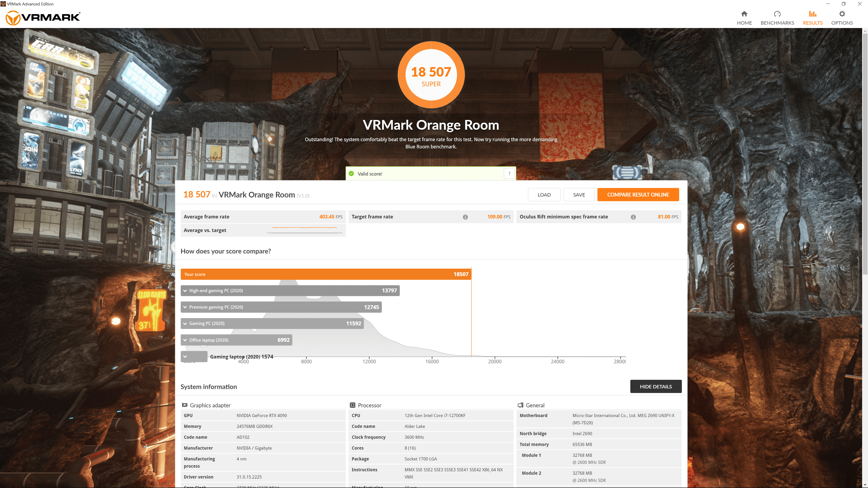
Task: Click the NVIDIA / Gigabyte manufacturer value
Action: 254,448
